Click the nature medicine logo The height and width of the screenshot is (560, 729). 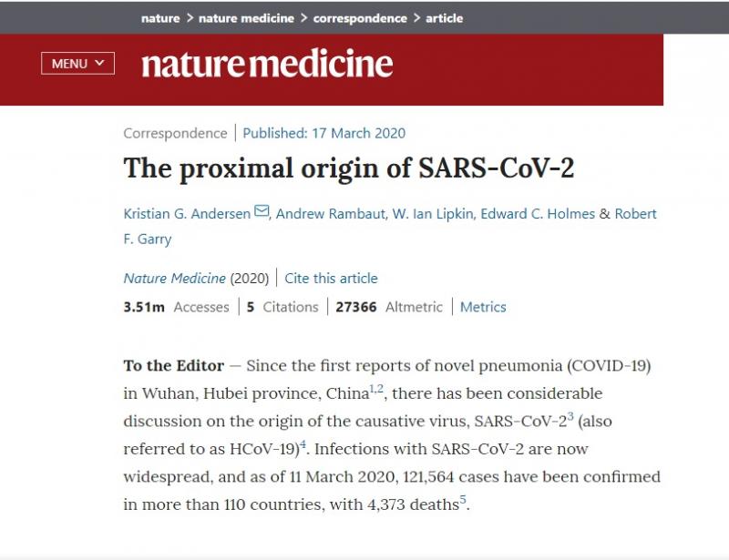coord(267,64)
